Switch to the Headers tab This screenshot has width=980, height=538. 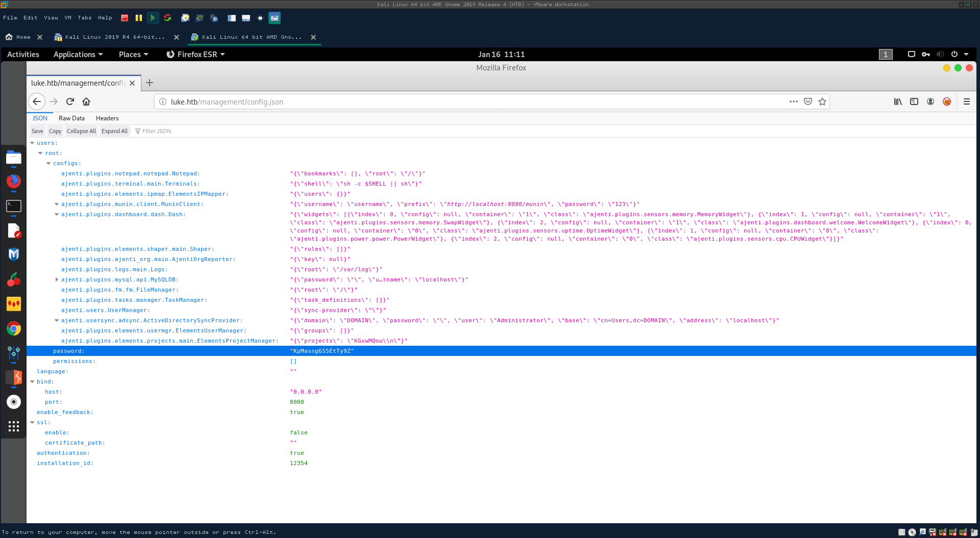[x=107, y=118]
